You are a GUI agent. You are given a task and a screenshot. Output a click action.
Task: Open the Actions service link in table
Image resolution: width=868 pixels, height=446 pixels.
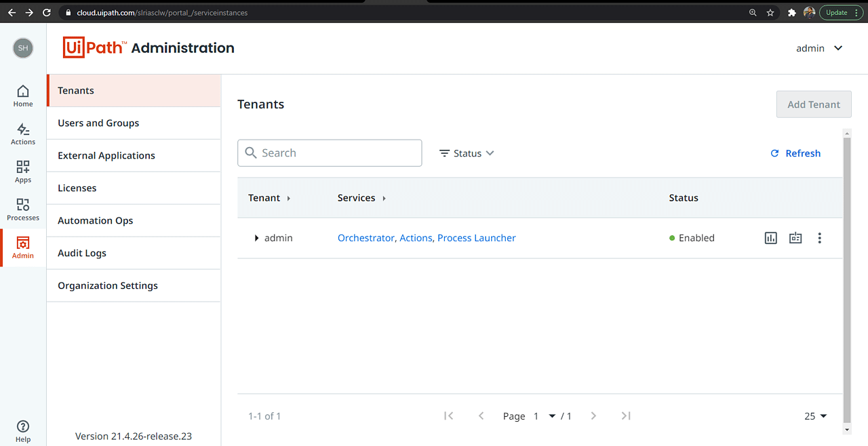click(416, 238)
